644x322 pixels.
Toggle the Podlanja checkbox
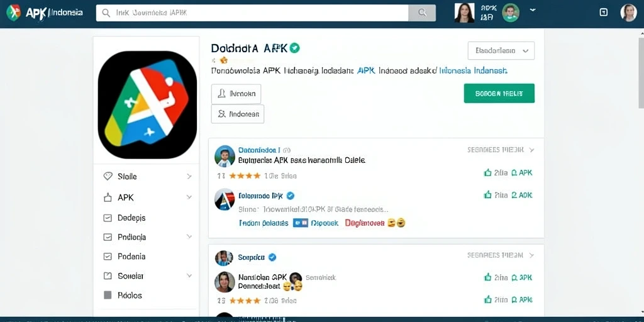(x=108, y=237)
